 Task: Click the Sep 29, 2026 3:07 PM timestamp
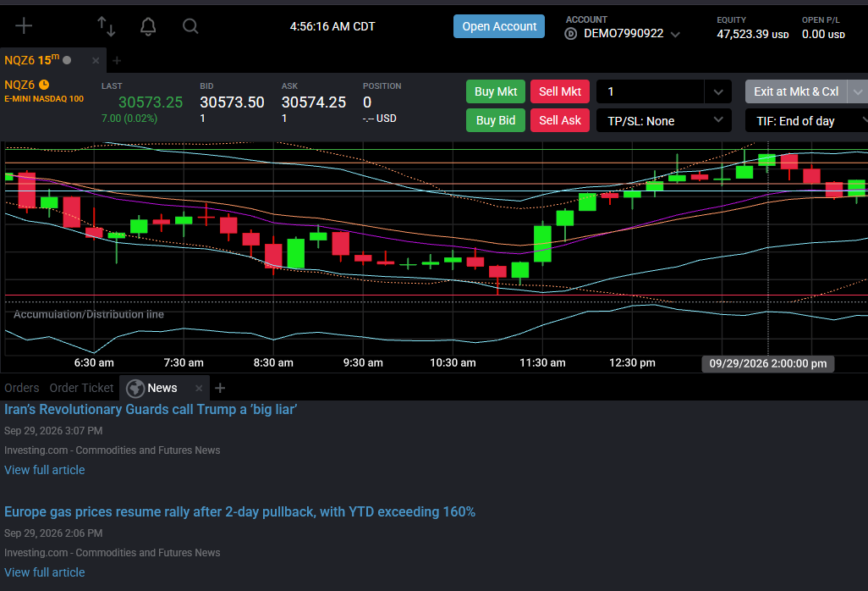pyautogui.click(x=53, y=431)
